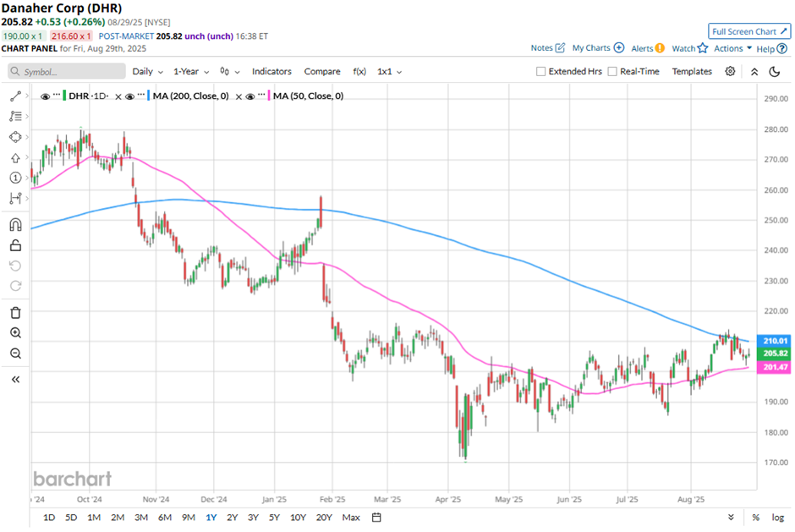795x532 pixels.
Task: Open the chart type dropdown
Action: pos(230,72)
